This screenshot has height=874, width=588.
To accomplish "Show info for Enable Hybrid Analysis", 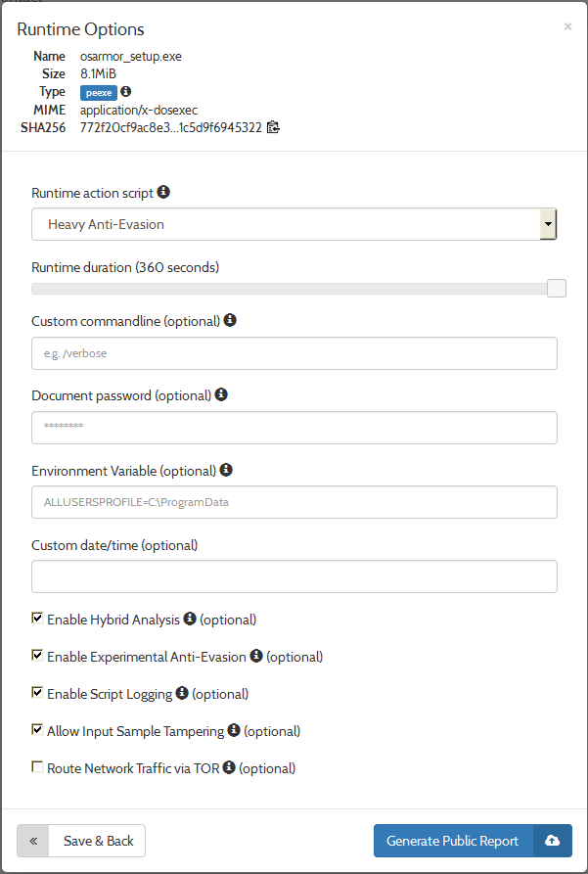I will 190,619.
